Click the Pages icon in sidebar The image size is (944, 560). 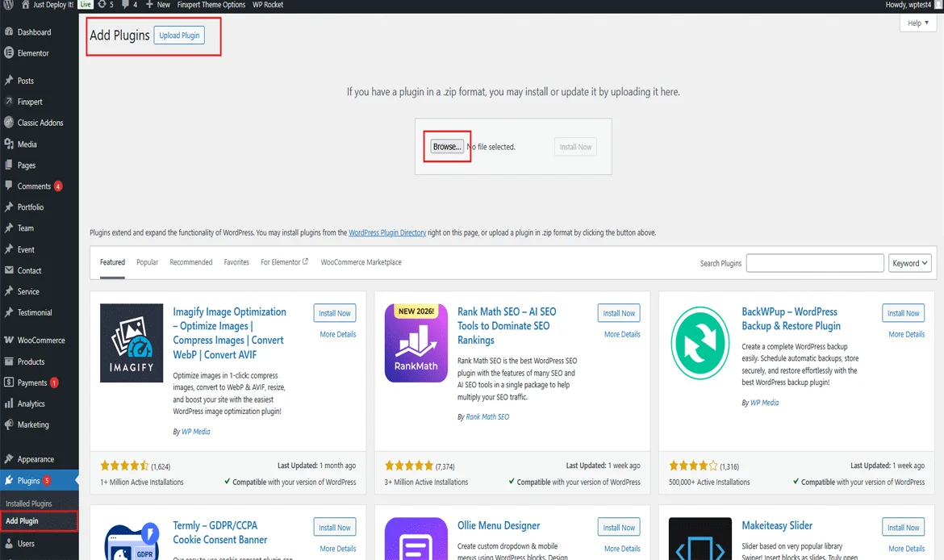point(9,165)
